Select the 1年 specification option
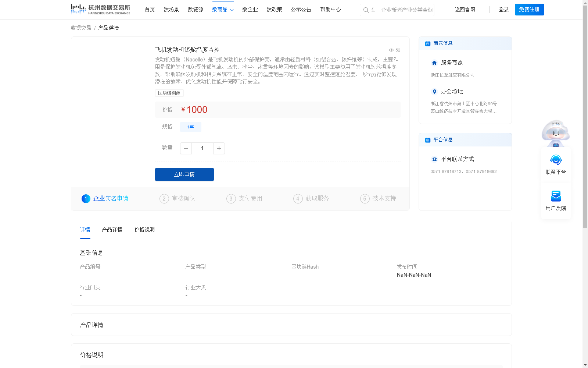The image size is (588, 368). [x=190, y=127]
